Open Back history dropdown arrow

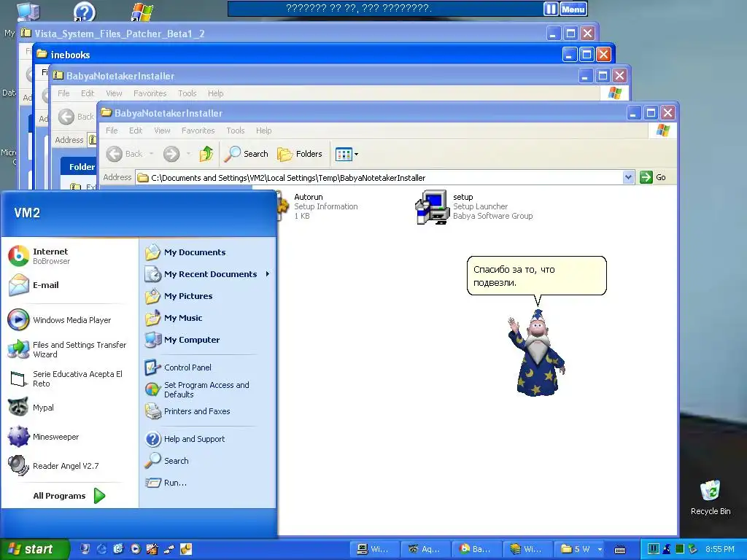pyautogui.click(x=152, y=154)
